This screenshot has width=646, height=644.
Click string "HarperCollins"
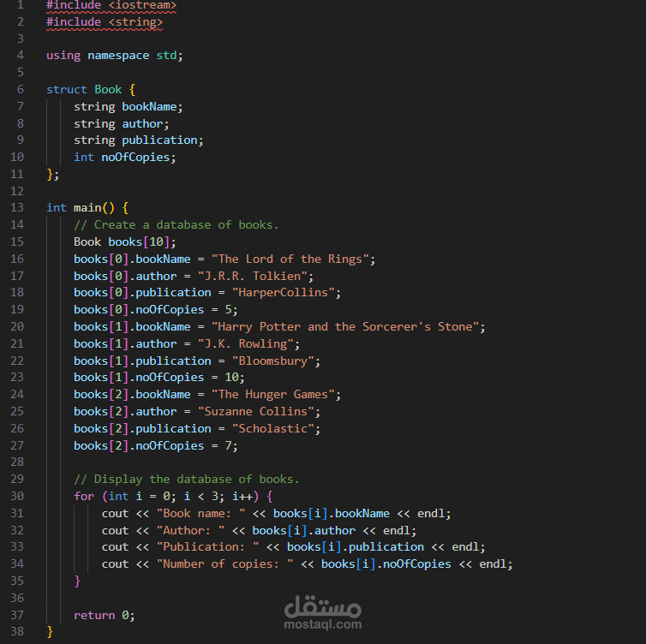[x=284, y=292]
